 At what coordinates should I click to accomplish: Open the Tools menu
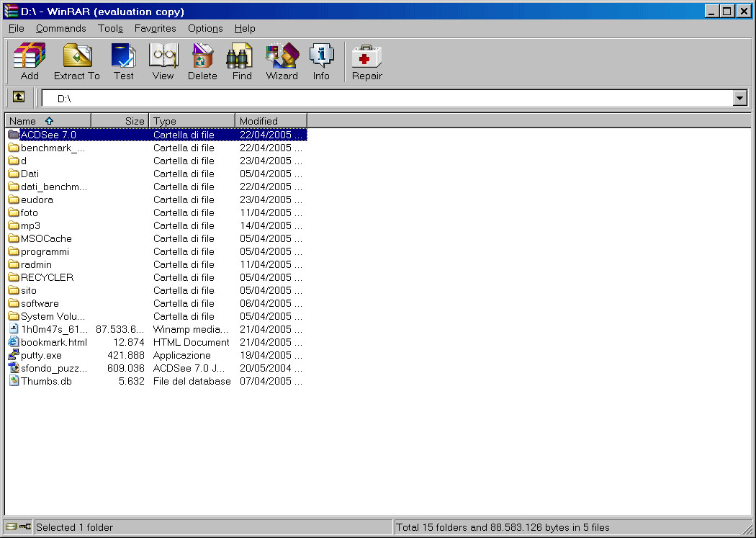tap(110, 28)
